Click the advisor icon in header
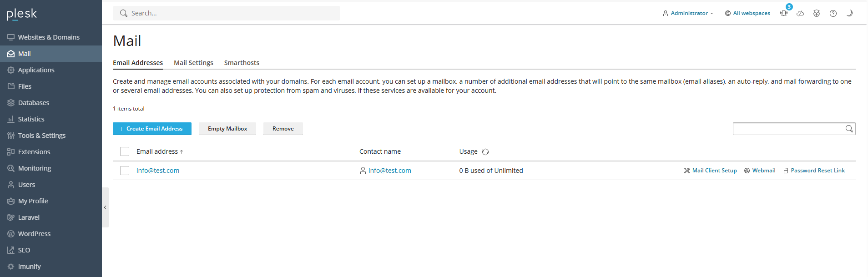 pos(817,13)
